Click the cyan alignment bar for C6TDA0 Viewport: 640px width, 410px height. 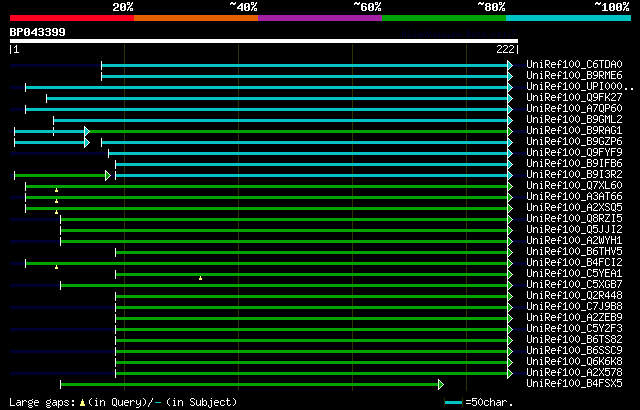click(x=304, y=65)
